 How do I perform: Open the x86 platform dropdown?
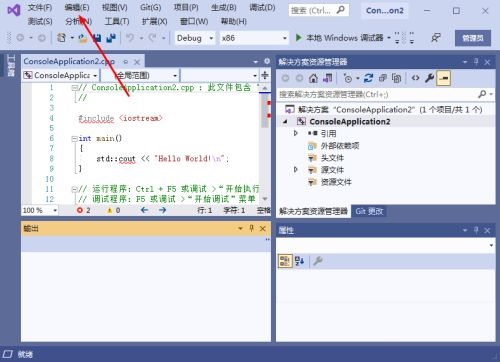(254, 38)
